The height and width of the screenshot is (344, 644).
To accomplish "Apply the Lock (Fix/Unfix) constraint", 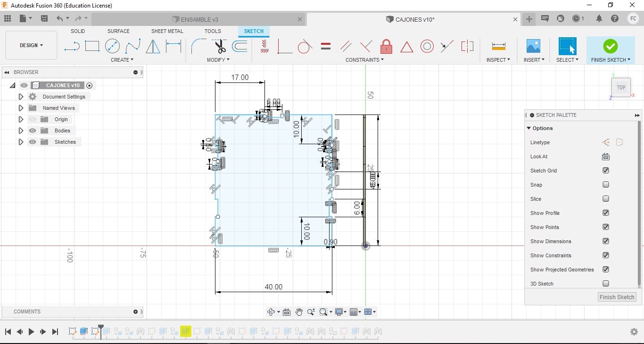I will click(x=386, y=46).
